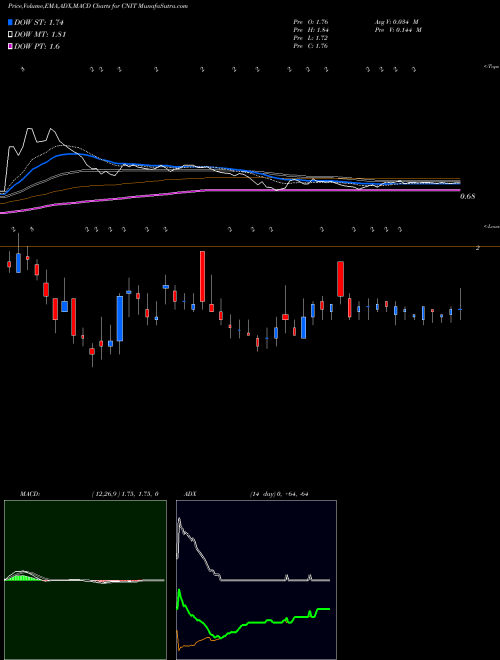The width and height of the screenshot is (500, 660).
Task: Click the 'DOW MT: 1.81' legend label
Action: (40, 35)
